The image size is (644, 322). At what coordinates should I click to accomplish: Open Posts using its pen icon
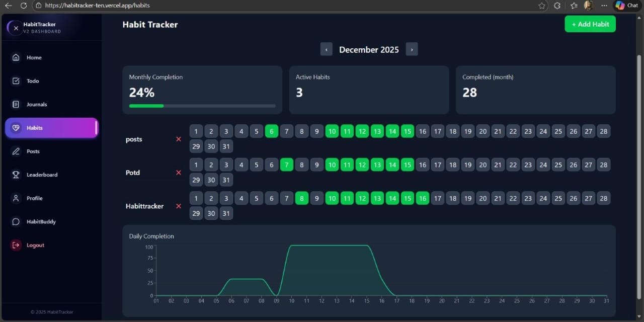coord(17,151)
